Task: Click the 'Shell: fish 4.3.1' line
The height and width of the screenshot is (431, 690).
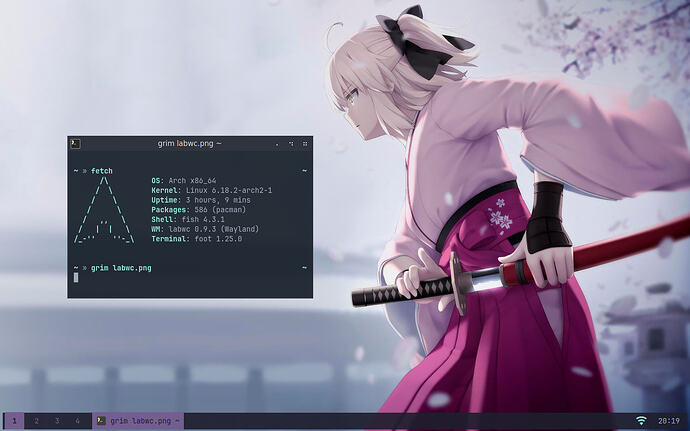Action: tap(188, 219)
